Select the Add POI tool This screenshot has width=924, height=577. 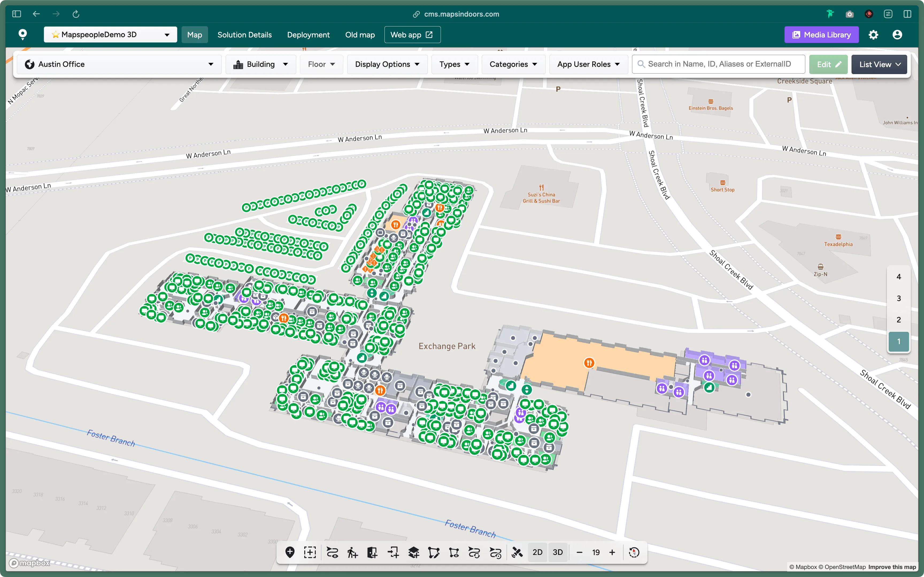click(x=290, y=552)
